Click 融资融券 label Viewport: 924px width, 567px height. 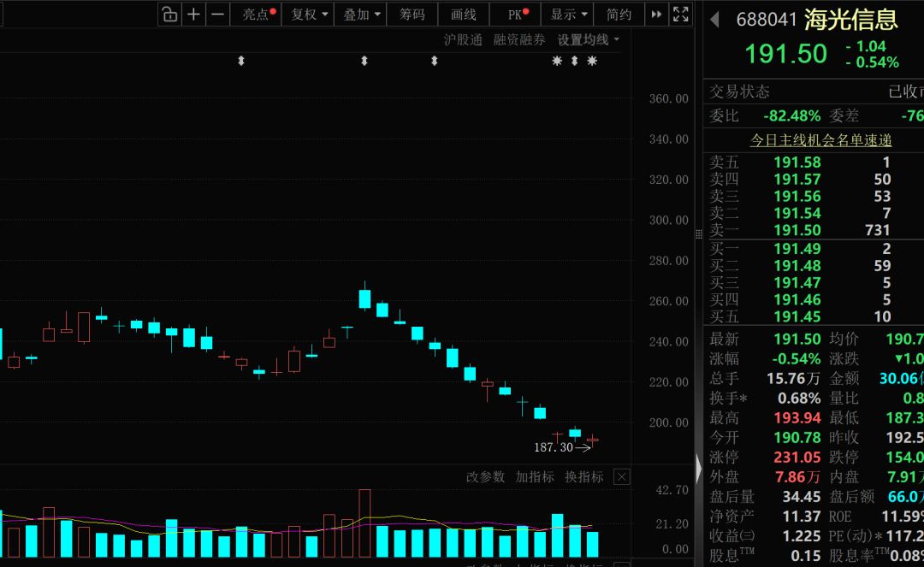(519, 40)
